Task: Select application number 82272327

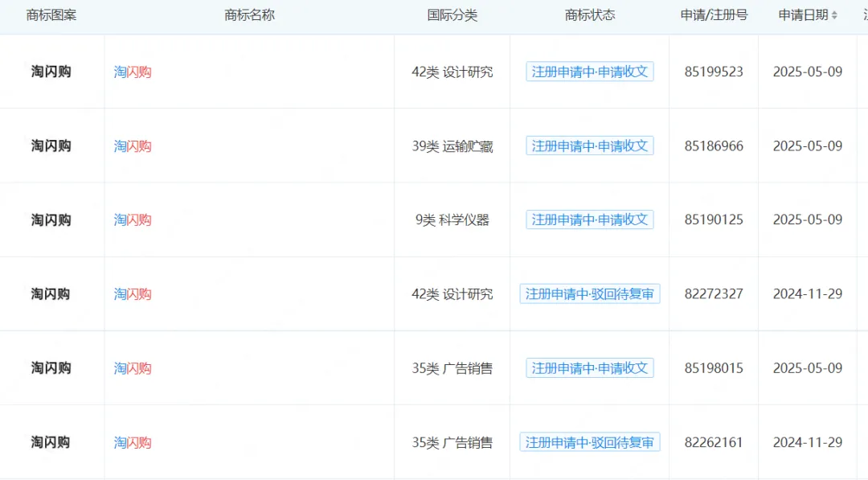Action: (x=712, y=293)
